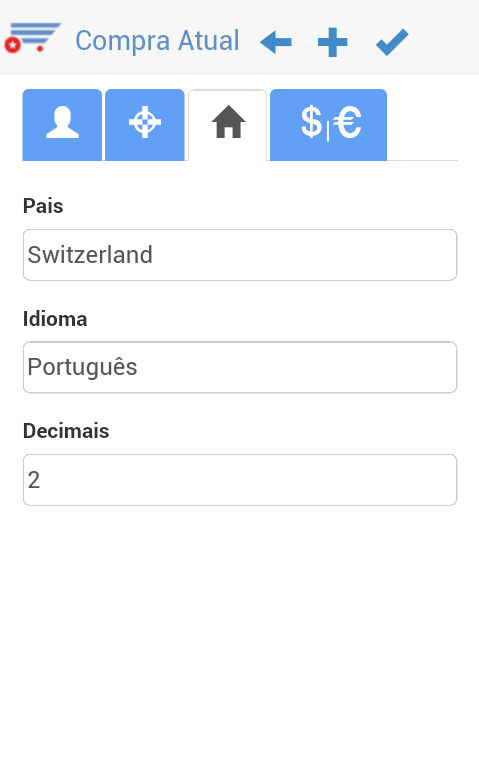This screenshot has width=479, height=760.
Task: Go back with the left arrow icon
Action: [276, 42]
